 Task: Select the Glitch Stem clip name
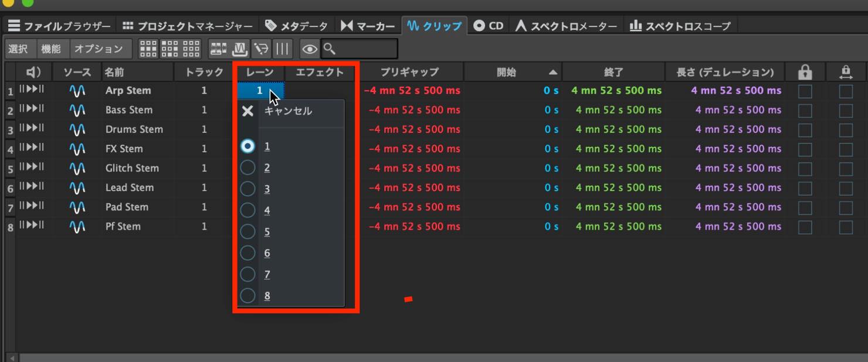pos(132,168)
